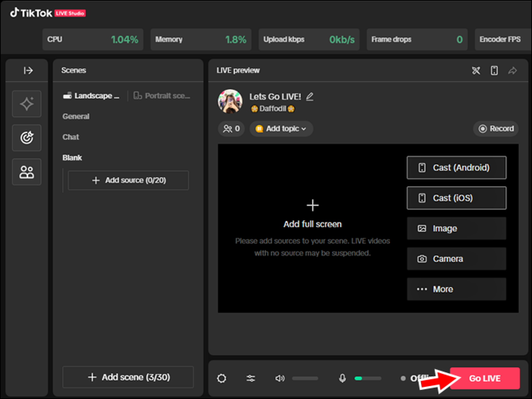Toggle the Record button

pyautogui.click(x=495, y=128)
